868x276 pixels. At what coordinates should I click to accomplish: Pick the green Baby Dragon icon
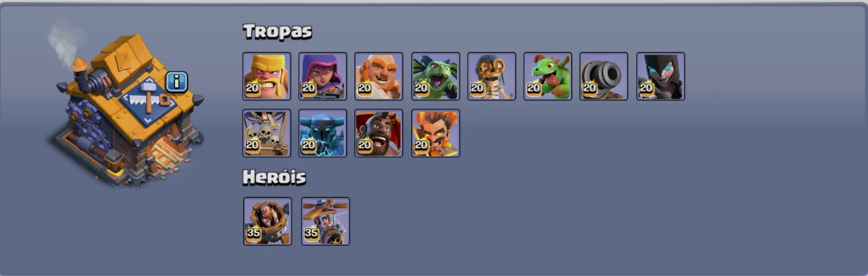click(548, 76)
